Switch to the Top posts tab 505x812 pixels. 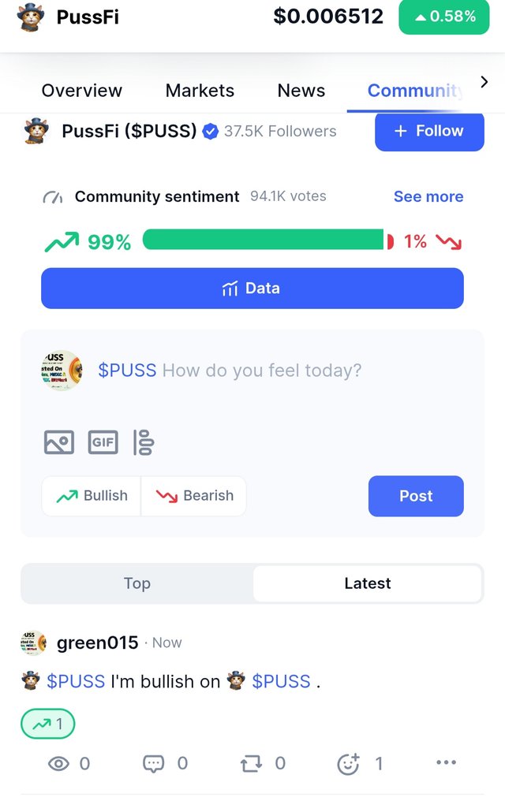[x=137, y=583]
